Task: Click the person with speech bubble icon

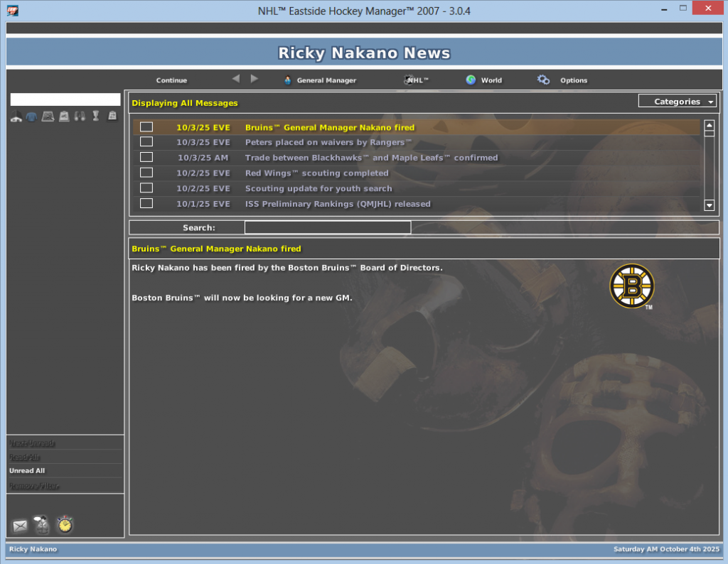Action: (x=42, y=524)
